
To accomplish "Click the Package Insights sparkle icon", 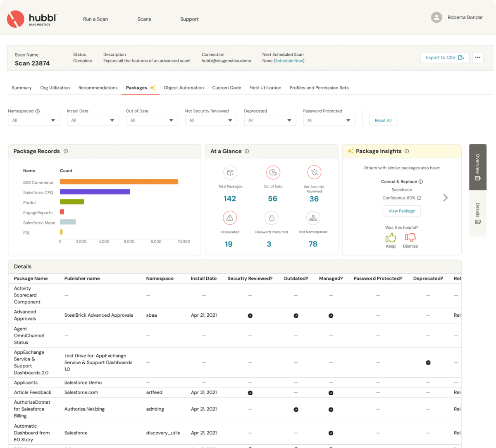I will pos(351,151).
